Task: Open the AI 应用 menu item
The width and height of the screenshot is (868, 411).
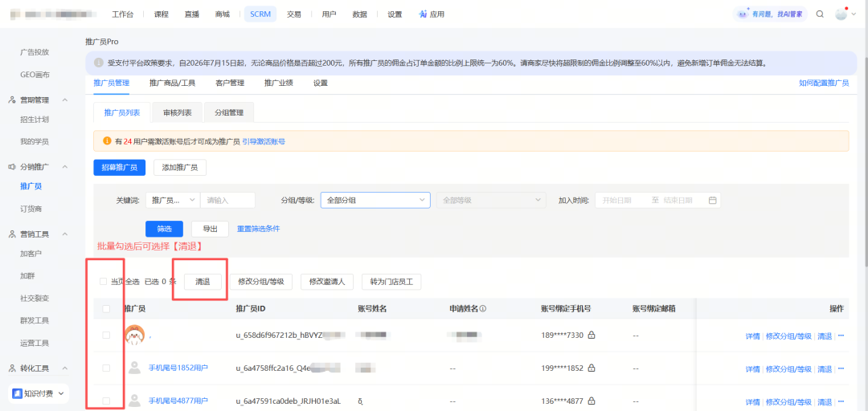Action: click(432, 14)
